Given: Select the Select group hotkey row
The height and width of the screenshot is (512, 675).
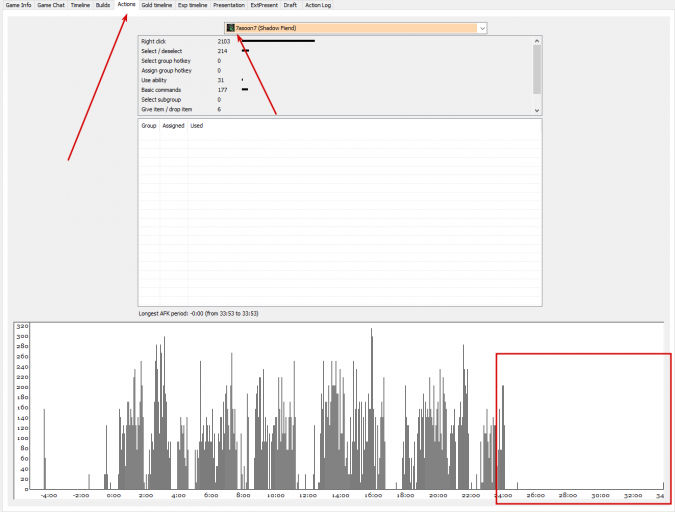Looking at the screenshot, I should pyautogui.click(x=335, y=61).
